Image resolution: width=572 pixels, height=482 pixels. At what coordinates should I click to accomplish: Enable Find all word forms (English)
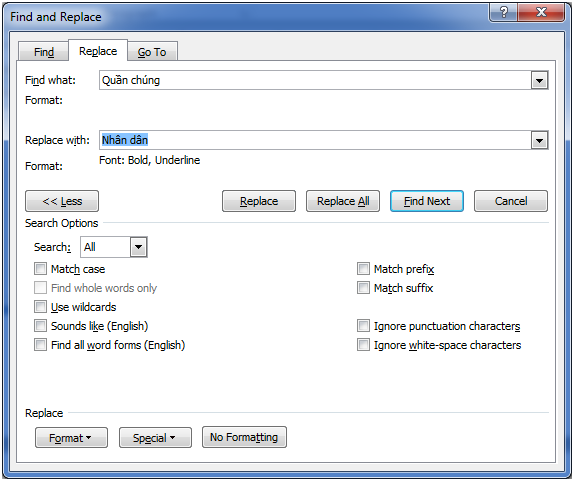pos(40,345)
